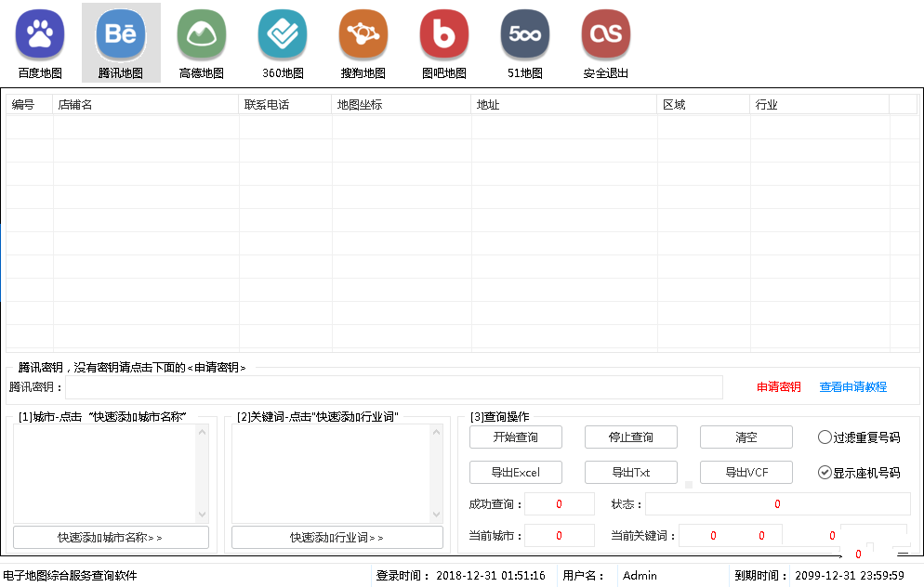Click the 清空 button
Screen dimensions: 924x587
[x=746, y=437]
